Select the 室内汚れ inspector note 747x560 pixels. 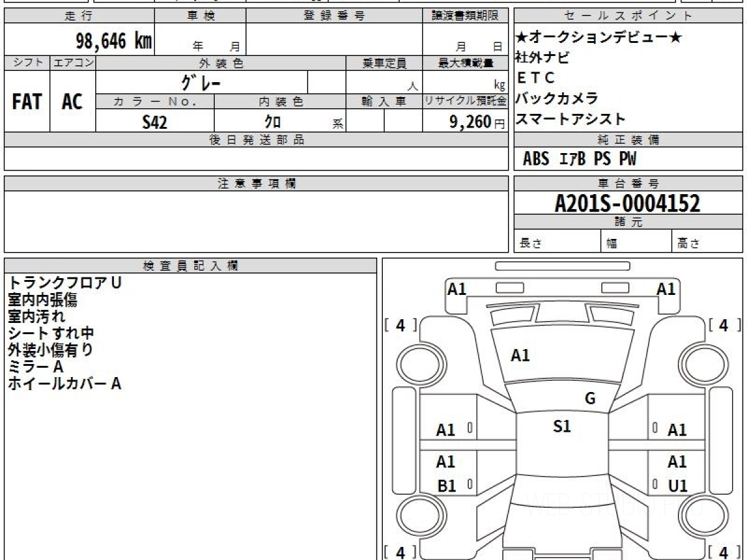coord(37,316)
